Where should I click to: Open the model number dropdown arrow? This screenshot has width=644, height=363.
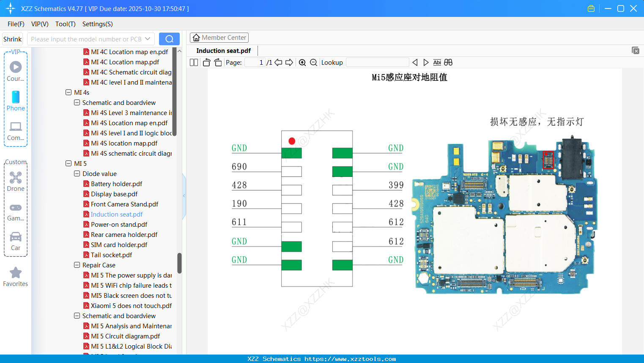[148, 39]
